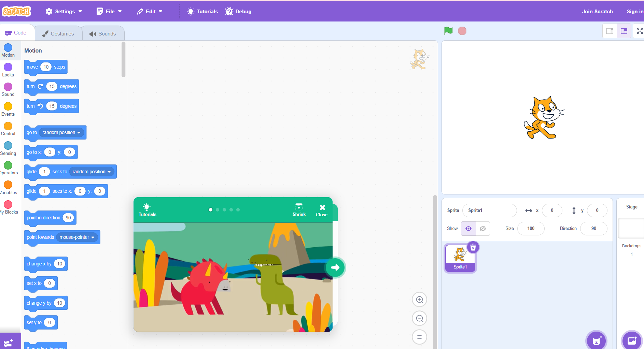Switch stage to small layout mode

click(610, 31)
